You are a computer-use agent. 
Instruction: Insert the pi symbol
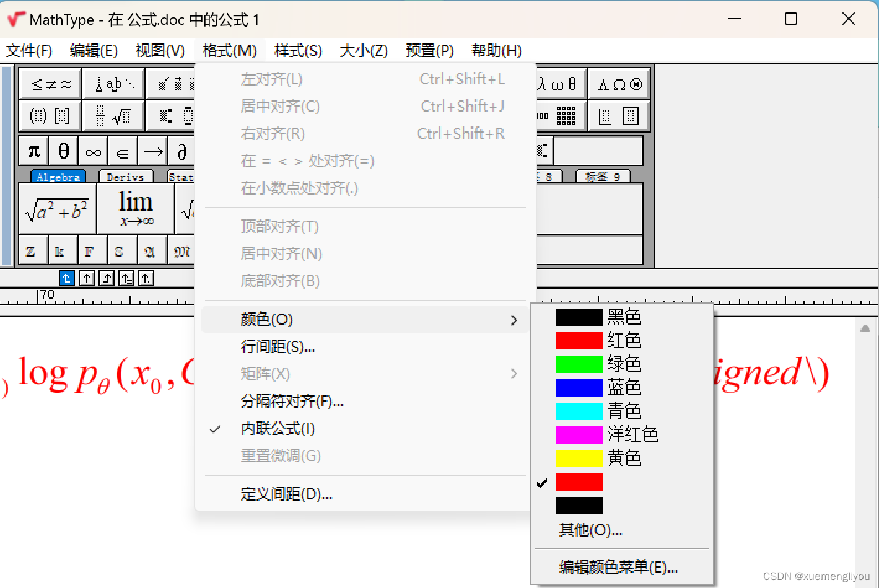tap(34, 151)
